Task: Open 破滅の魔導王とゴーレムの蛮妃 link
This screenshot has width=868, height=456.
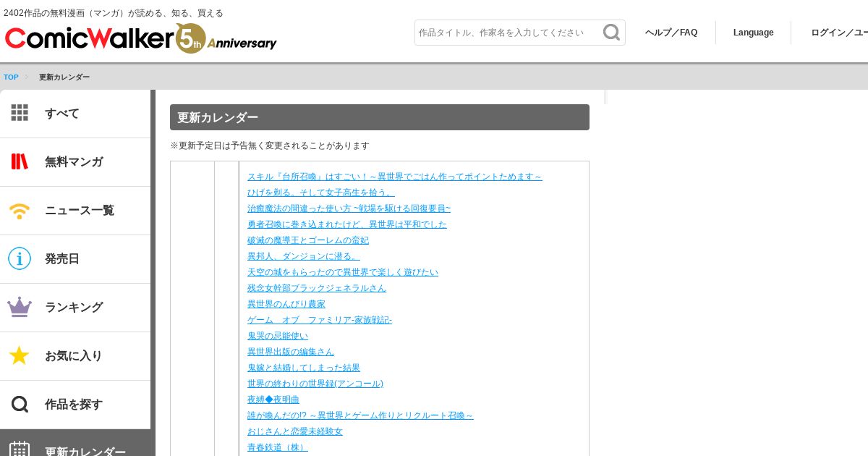Action: tap(308, 240)
